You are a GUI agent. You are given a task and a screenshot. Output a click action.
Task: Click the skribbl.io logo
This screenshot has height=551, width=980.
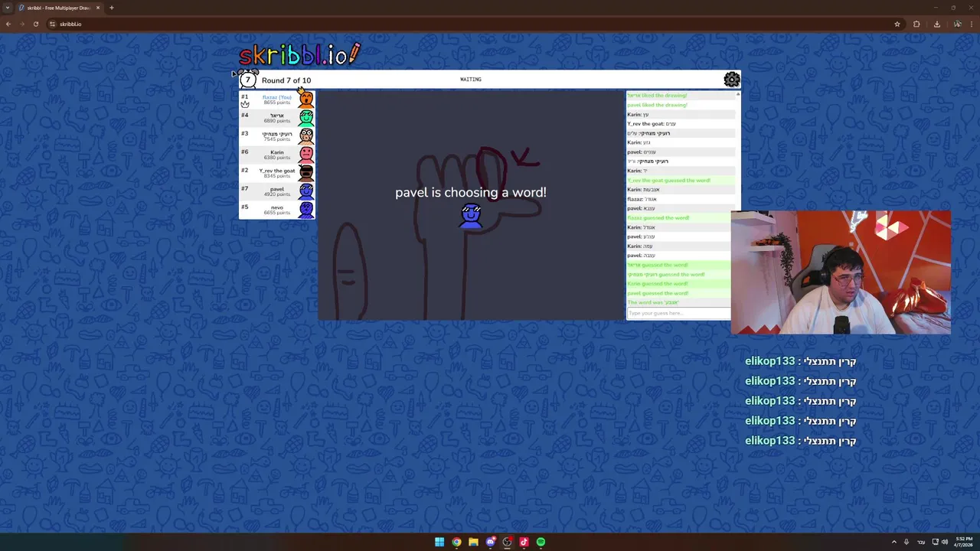pos(299,54)
